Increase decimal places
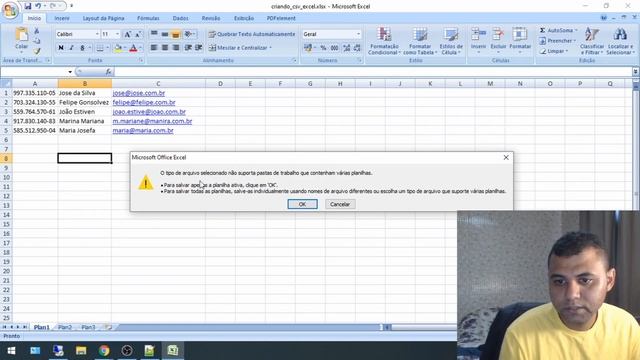The image size is (640, 360). pos(347,48)
